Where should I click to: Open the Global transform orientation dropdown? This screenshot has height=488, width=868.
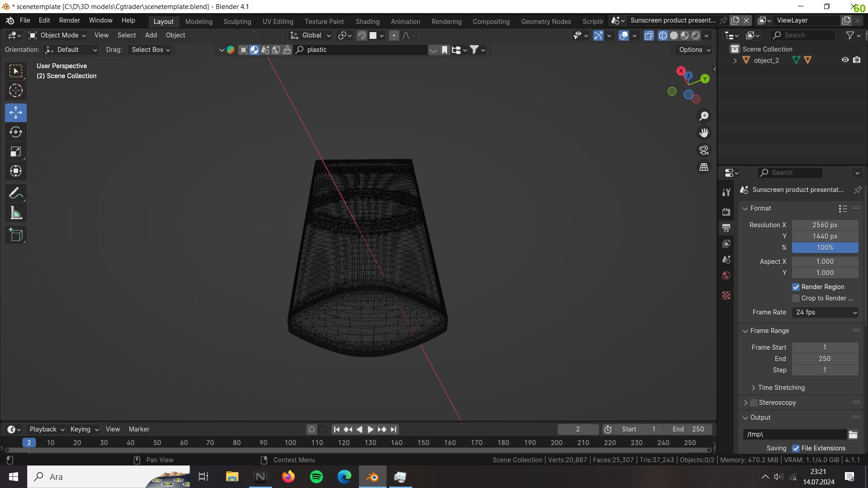tap(310, 35)
